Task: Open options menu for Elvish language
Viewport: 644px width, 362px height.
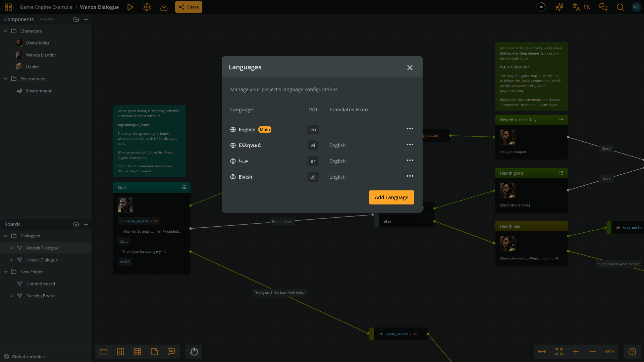Action: [410, 176]
